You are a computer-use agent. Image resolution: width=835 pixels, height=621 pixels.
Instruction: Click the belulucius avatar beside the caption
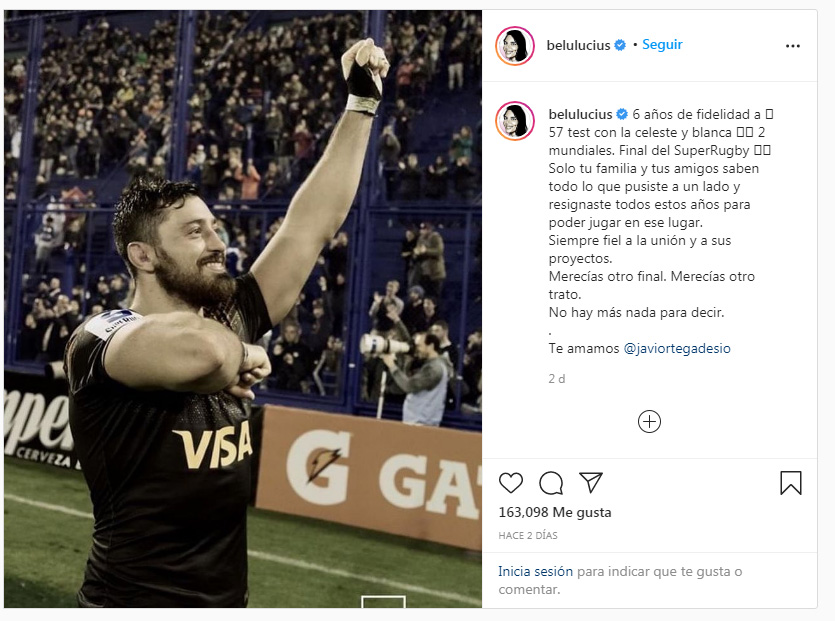point(515,121)
